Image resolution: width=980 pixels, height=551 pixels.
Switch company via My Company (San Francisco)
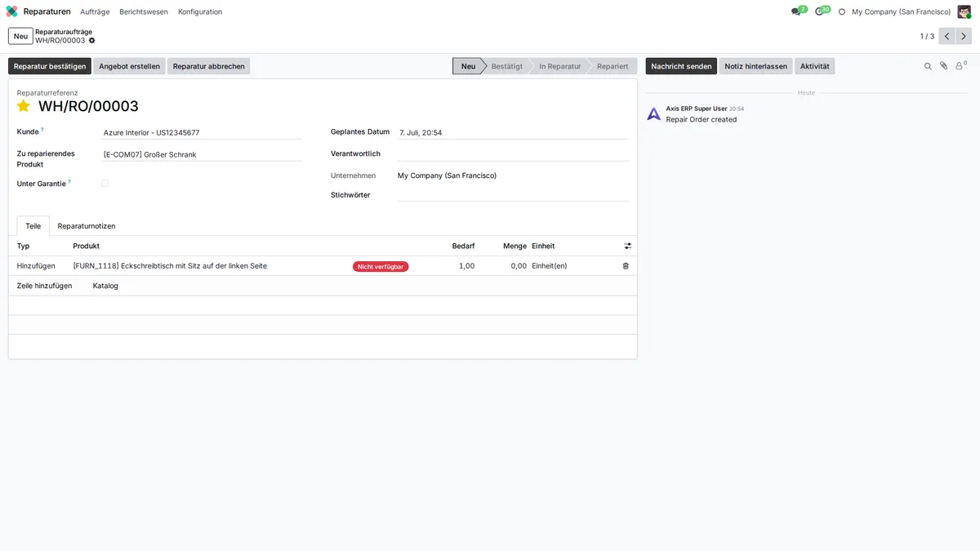tap(901, 11)
